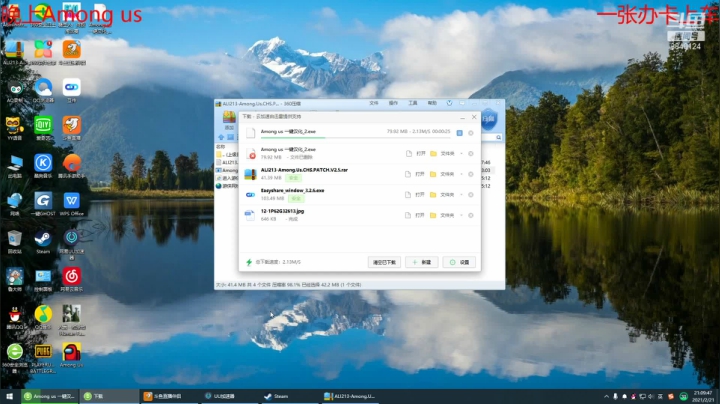
Task: Open download manager settings button
Action: point(459,262)
